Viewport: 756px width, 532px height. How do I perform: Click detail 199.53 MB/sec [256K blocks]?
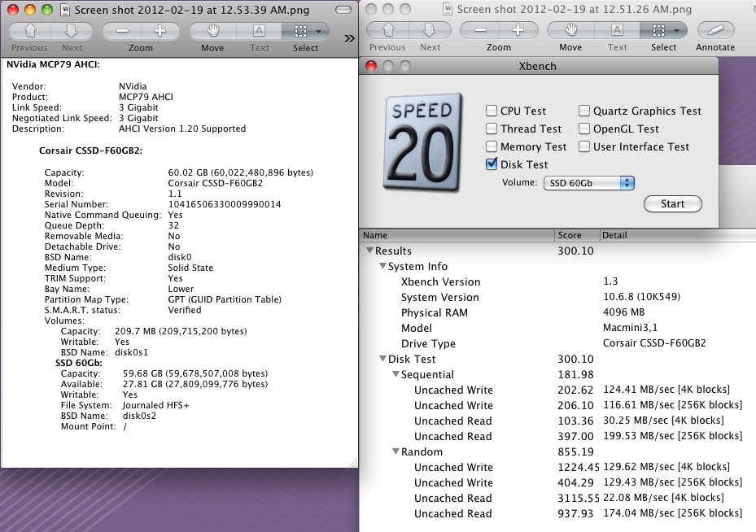coord(673,436)
